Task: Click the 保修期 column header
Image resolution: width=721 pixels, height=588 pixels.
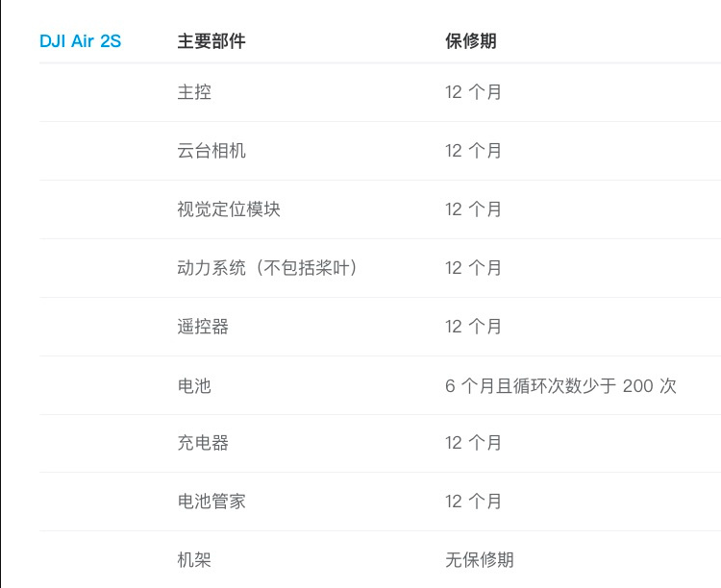Action: point(471,41)
